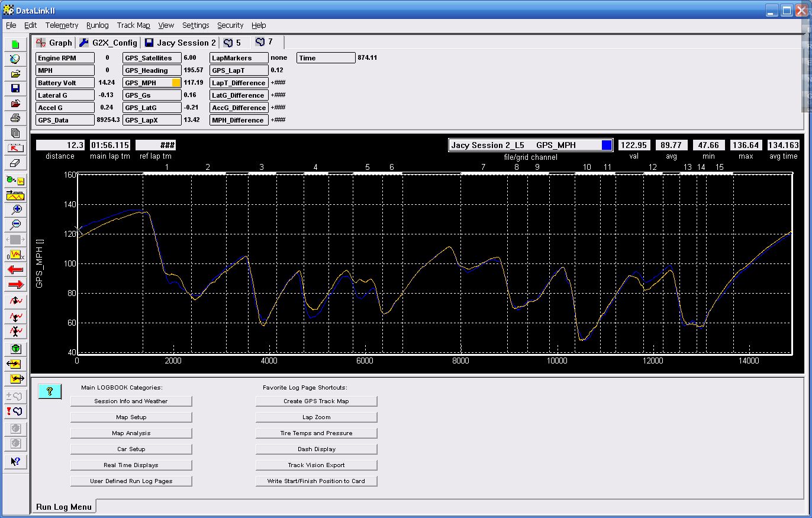Open the Settings menu
Screen dimensions: 812x518
point(195,25)
